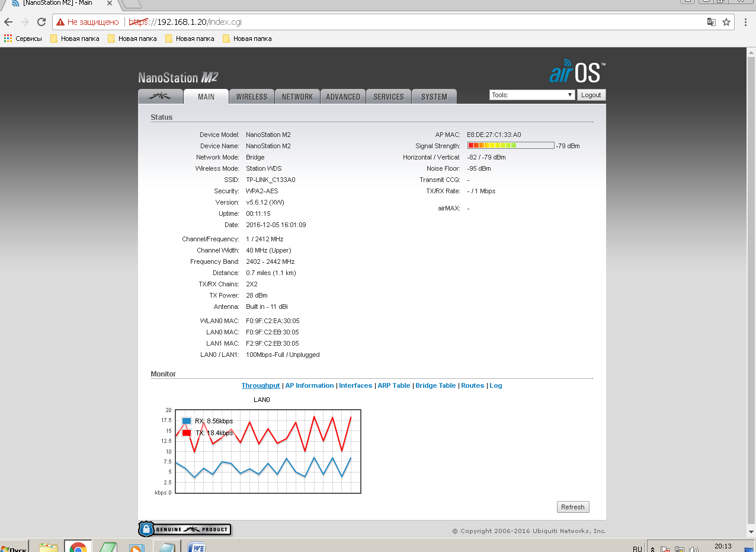
Task: Click the airOS logo
Action: click(577, 72)
